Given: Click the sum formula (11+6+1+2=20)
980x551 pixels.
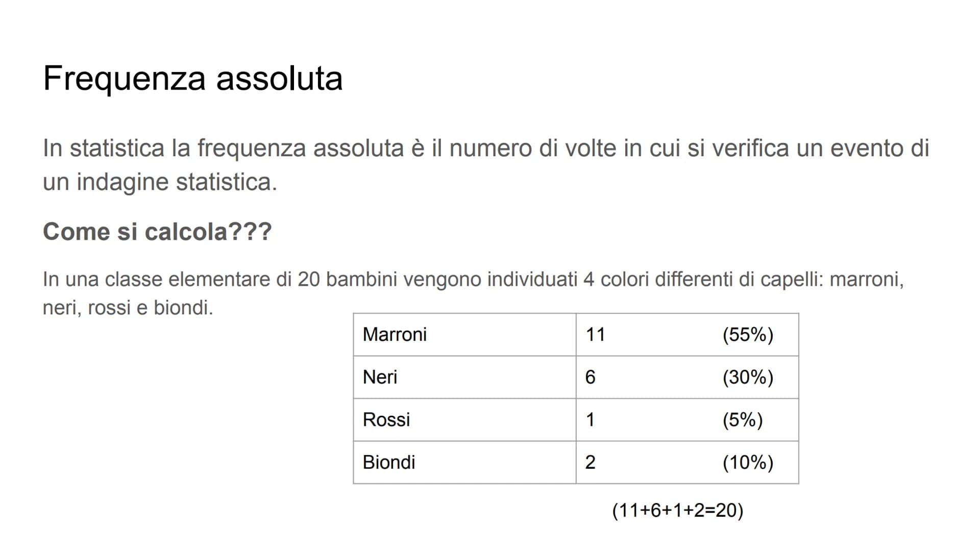Looking at the screenshot, I should pos(678,510).
